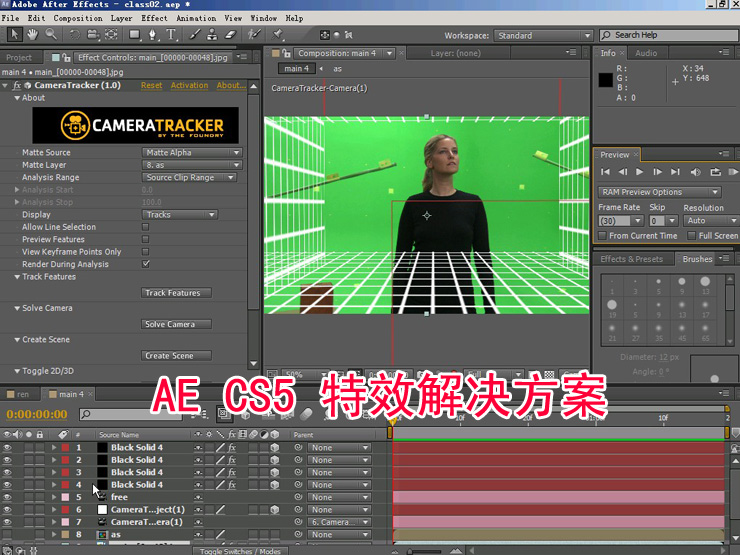Screen dimensions: 740x555
Task: Expand layer 6 properties in timeline
Action: coord(54,510)
